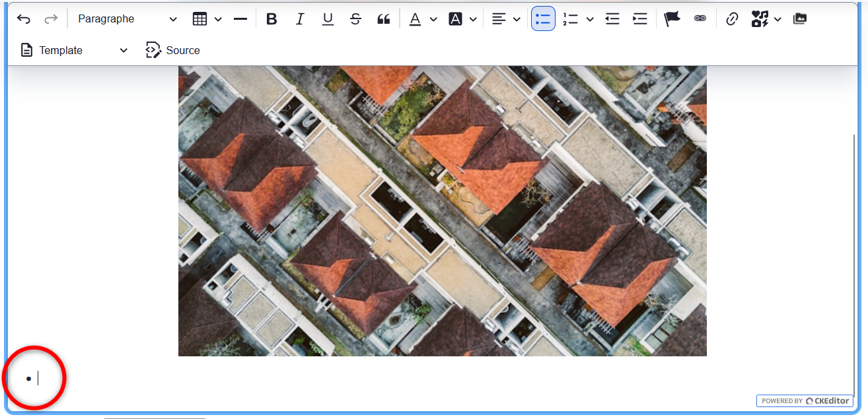Redo the last undone edit
The image size is (868, 419).
51,19
